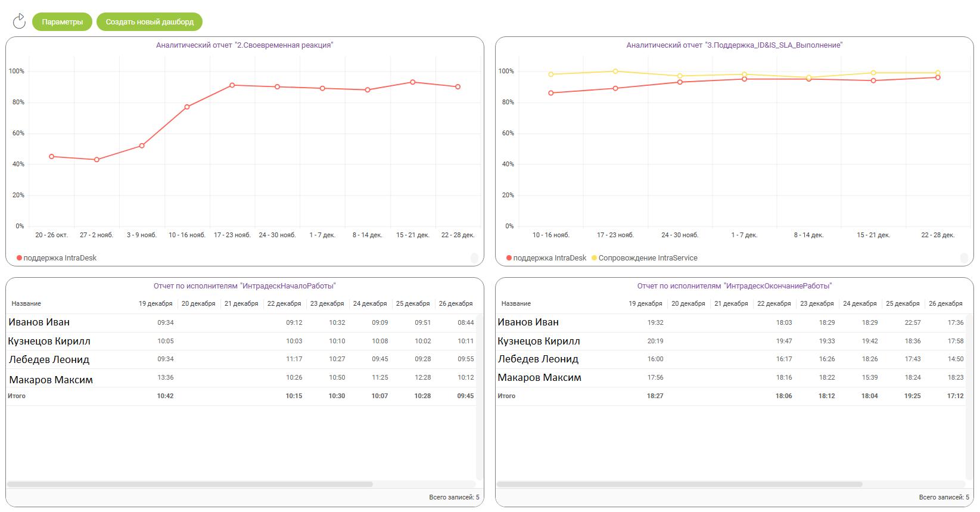This screenshot has height=512, width=980.
Task: Select 17 - 23 нояб. data point in left chart
Action: point(232,85)
